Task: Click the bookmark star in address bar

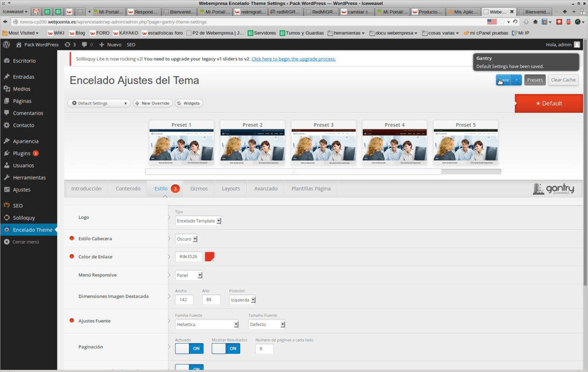Action: point(502,22)
